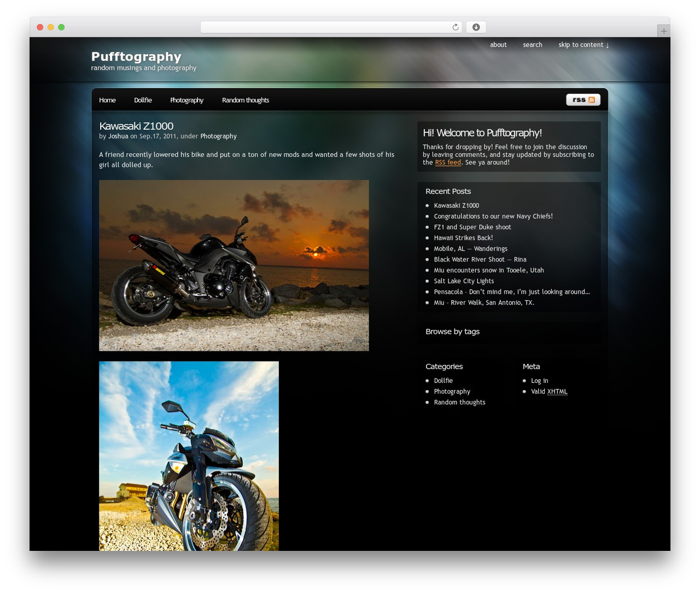This screenshot has width=700, height=593.
Task: Open Hawaii Strikes Back! post
Action: tap(463, 238)
